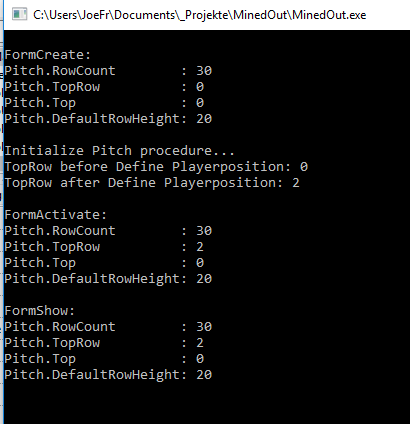Click Pitch.RowCount line under FormActivate
410x424 pixels.
click(x=108, y=231)
